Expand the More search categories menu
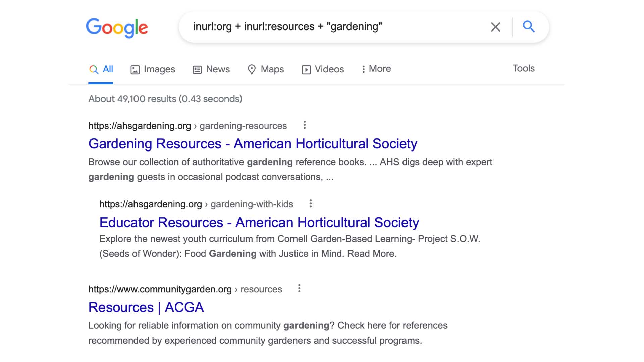This screenshot has height=362, width=644. click(x=376, y=69)
